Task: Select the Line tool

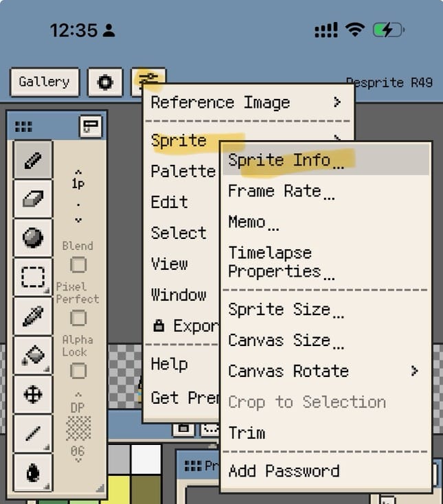Action: (32, 433)
